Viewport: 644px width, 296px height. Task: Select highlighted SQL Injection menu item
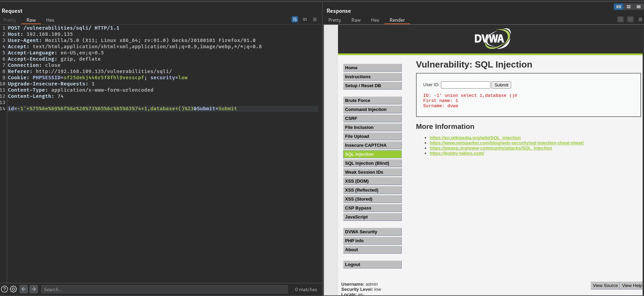pos(372,154)
